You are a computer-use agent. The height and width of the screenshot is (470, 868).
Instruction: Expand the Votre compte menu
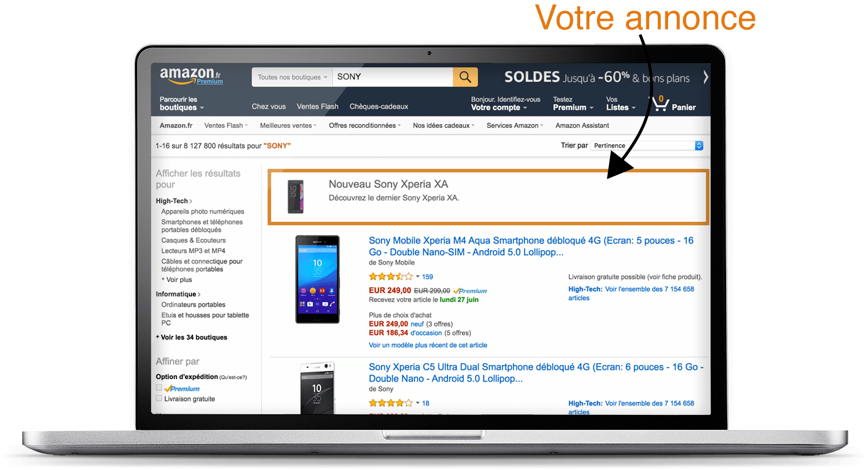point(499,107)
